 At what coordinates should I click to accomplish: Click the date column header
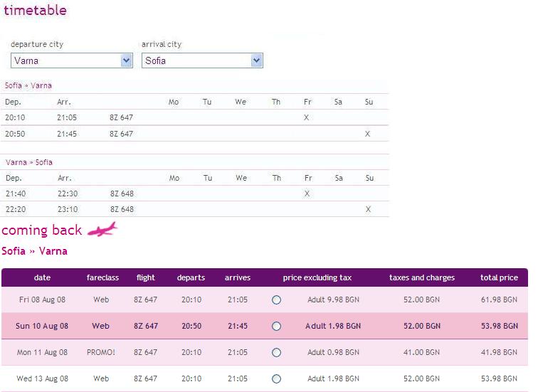[x=42, y=277]
